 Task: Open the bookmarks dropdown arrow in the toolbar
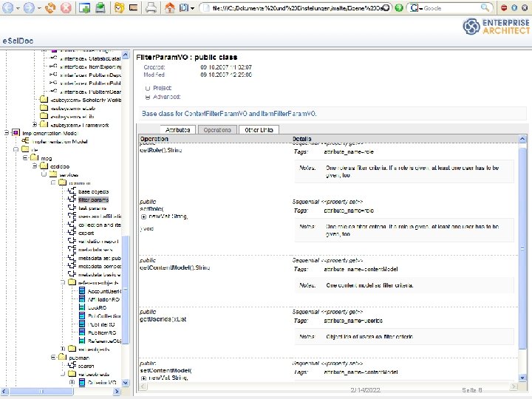tap(192, 8)
